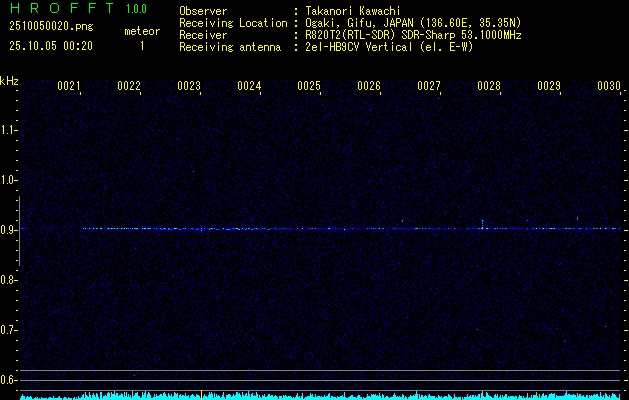The image size is (629, 400).
Task: Click the date stamp 25.10.05 00:20
Action: [x=51, y=46]
